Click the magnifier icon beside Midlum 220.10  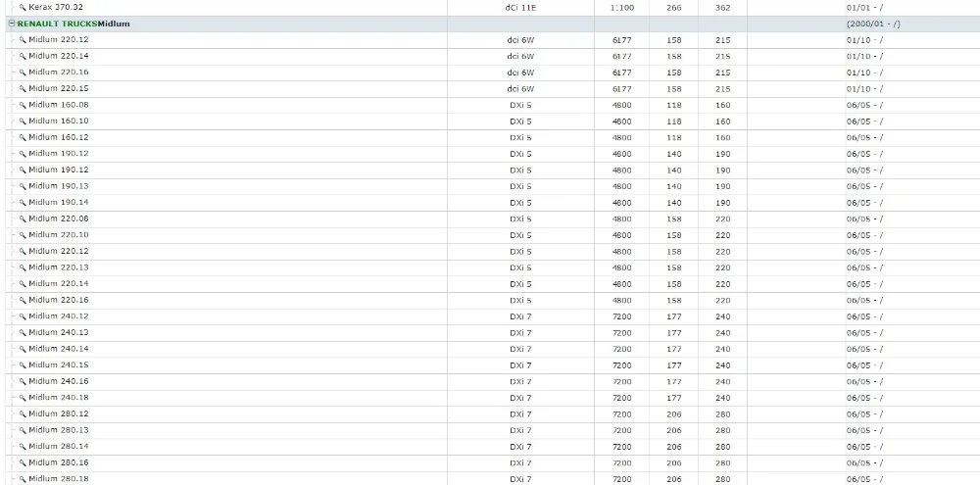(x=23, y=235)
